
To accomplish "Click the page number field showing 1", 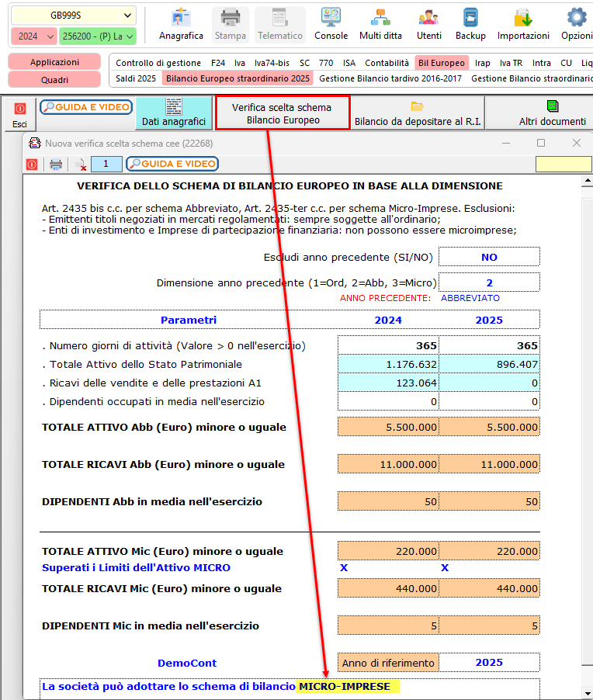I will point(106,164).
